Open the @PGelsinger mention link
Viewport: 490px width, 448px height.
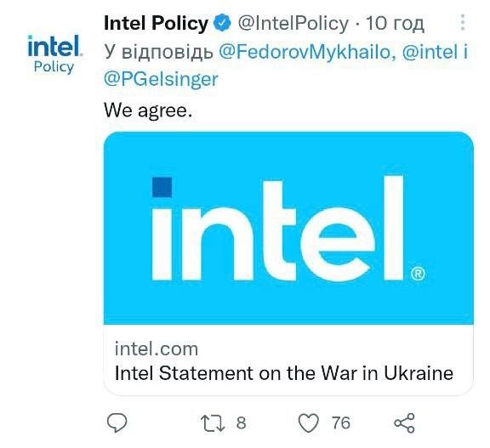[x=161, y=79]
